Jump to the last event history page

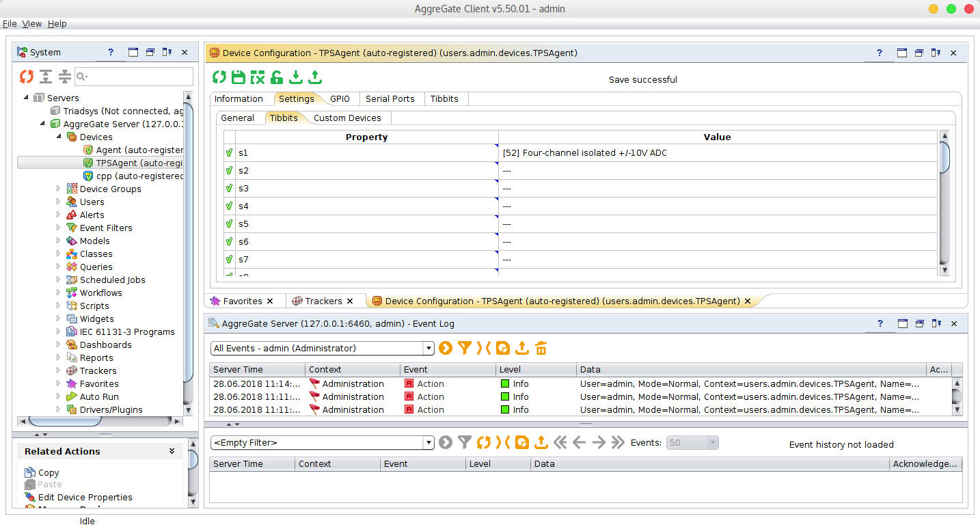point(618,442)
